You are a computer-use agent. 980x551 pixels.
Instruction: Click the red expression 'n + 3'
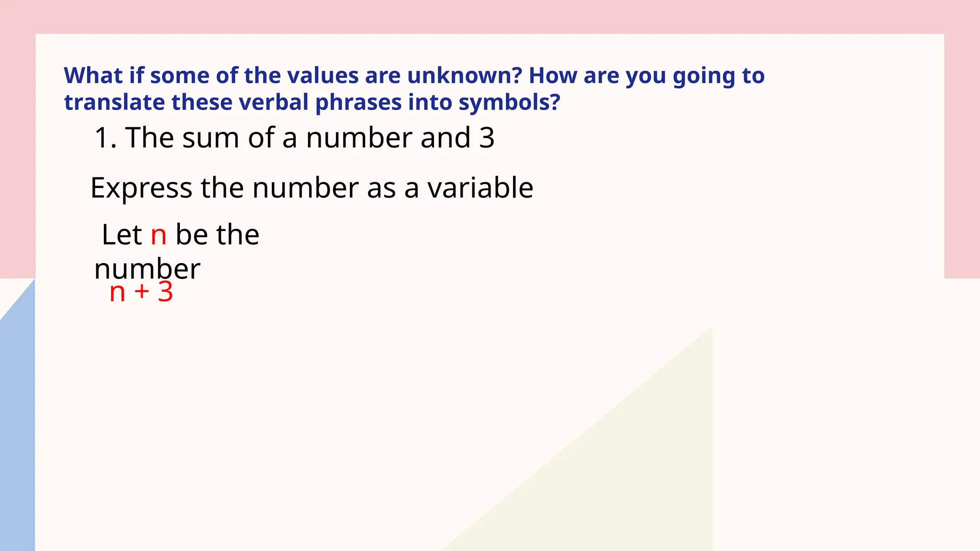click(141, 292)
